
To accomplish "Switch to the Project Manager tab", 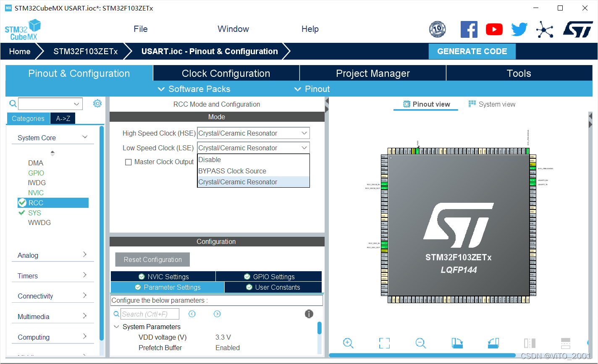I will point(373,73).
